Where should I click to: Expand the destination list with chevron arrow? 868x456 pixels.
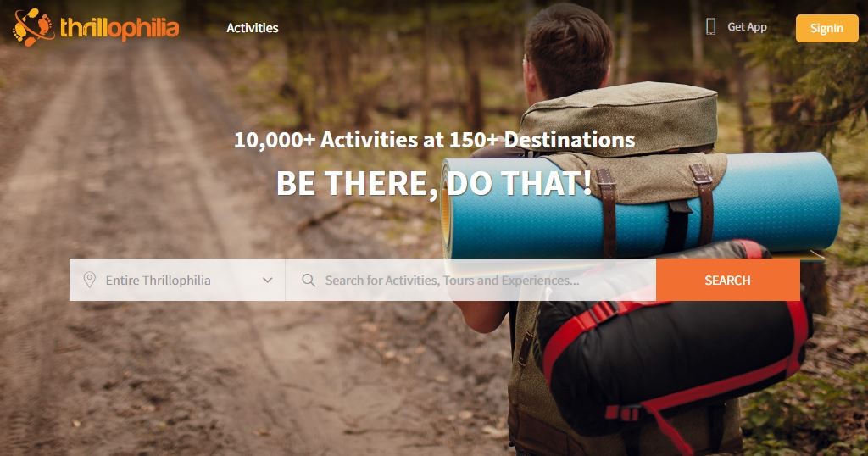pos(267,280)
